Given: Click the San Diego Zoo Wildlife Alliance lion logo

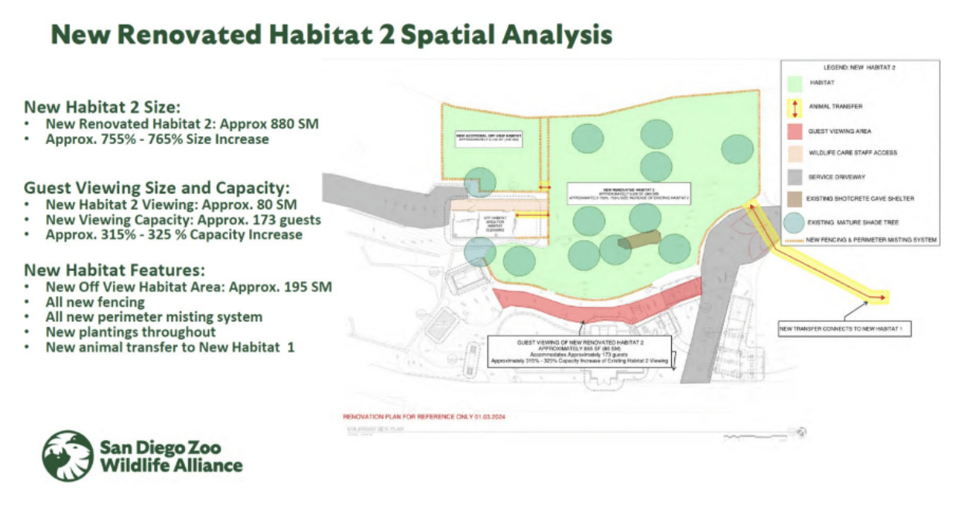Looking at the screenshot, I should [67, 456].
